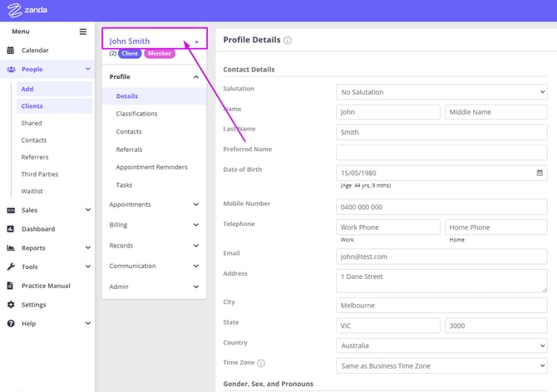
Task: Click the Calendar icon in sidebar
Action: click(x=11, y=51)
